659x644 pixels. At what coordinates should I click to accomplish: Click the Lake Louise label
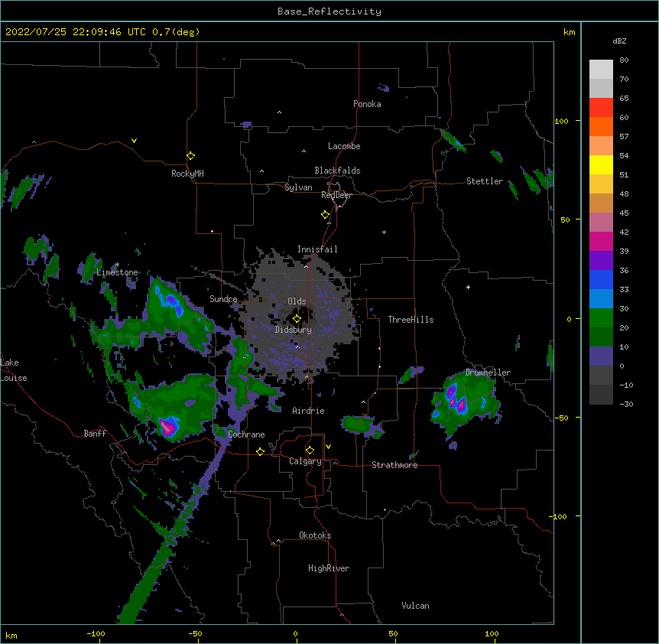[14, 370]
